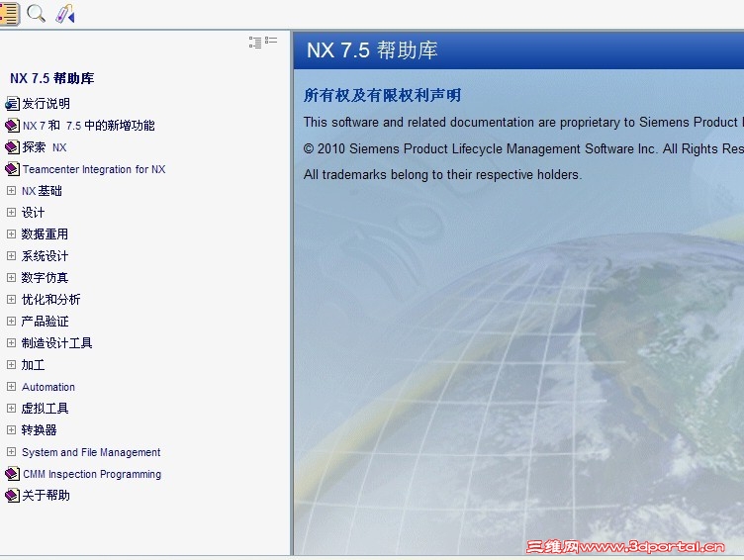Click the © 2010 Siemens copyright line
744x560 pixels.
[523, 148]
